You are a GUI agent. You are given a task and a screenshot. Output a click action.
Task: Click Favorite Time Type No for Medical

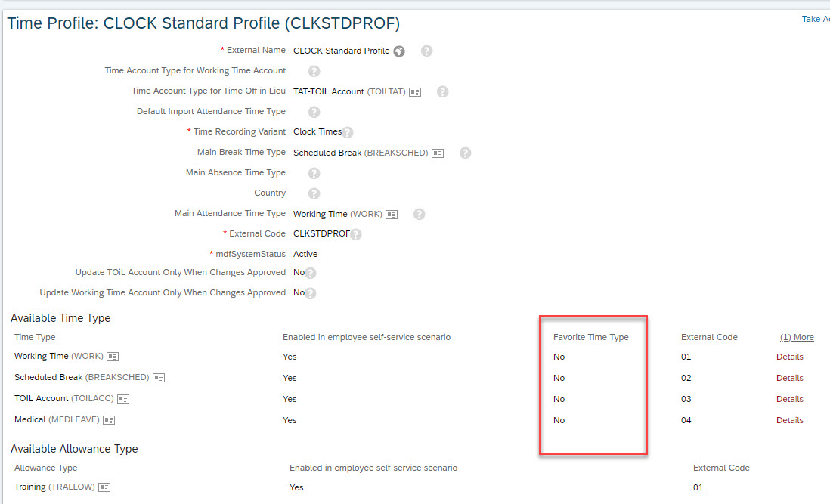click(559, 420)
